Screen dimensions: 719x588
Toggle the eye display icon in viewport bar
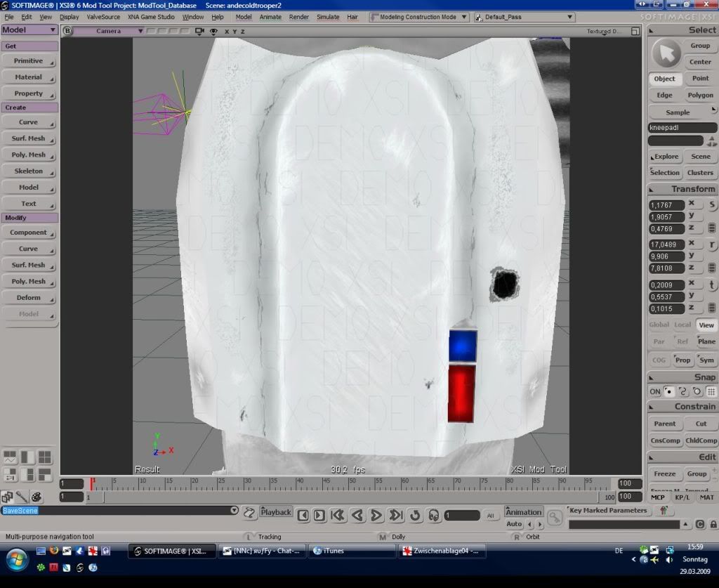point(213,31)
